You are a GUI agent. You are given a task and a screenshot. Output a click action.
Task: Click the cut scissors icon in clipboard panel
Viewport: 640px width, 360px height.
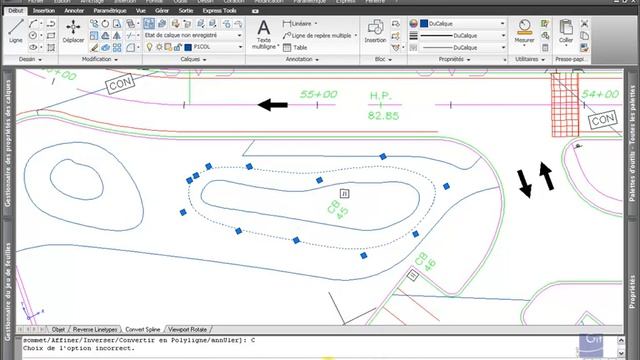[584, 24]
